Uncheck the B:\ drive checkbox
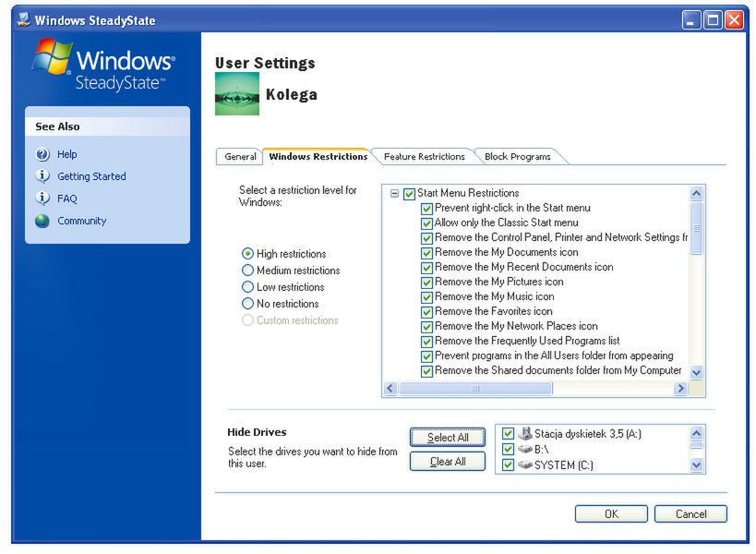This screenshot has width=756, height=554. pyautogui.click(x=508, y=450)
